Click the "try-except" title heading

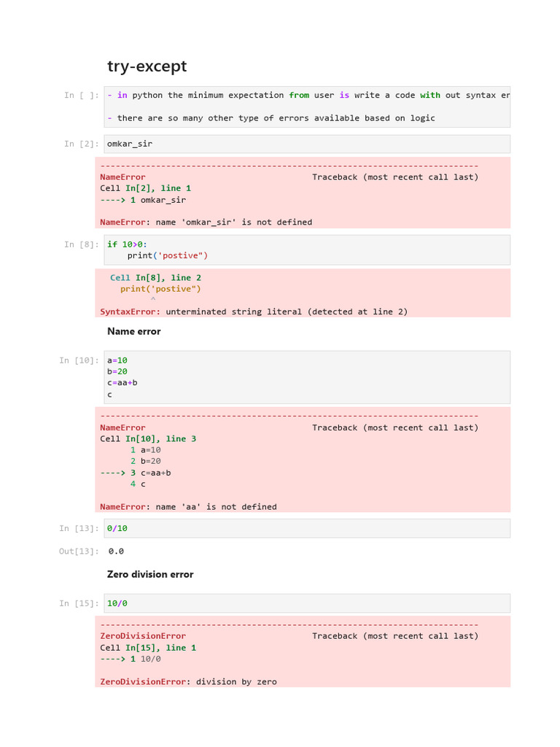tap(147, 66)
